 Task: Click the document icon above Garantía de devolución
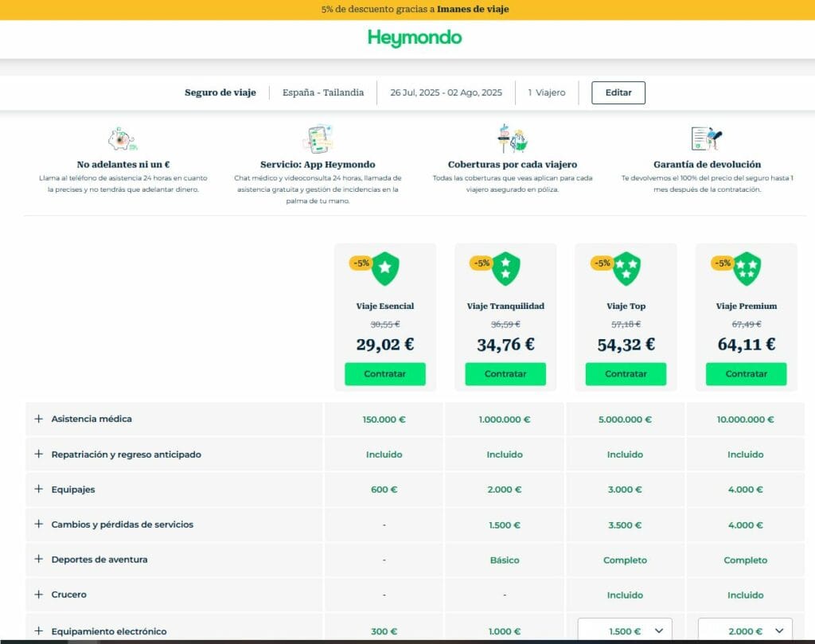click(707, 139)
